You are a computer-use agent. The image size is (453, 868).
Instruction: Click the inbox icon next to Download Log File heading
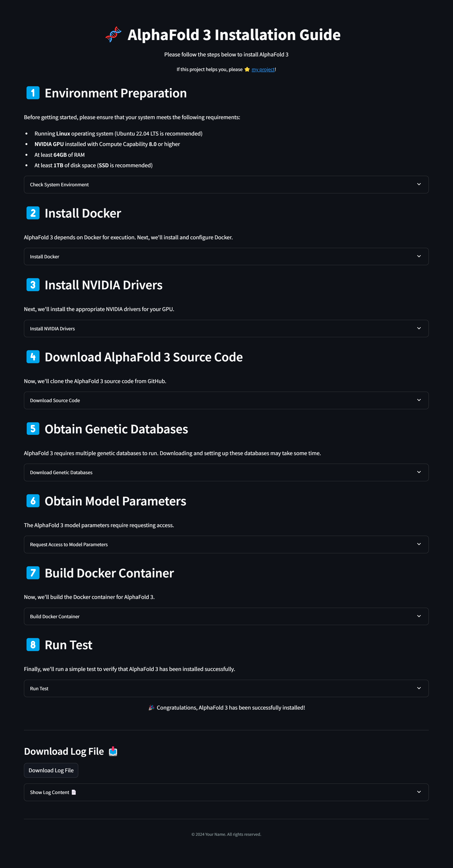[113, 752]
